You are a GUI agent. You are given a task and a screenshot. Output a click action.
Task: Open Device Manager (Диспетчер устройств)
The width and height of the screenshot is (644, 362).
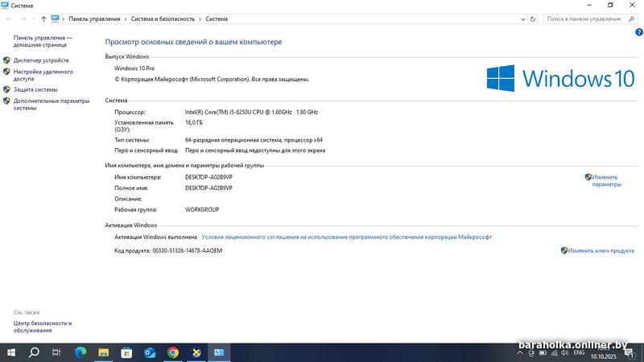[x=41, y=60]
